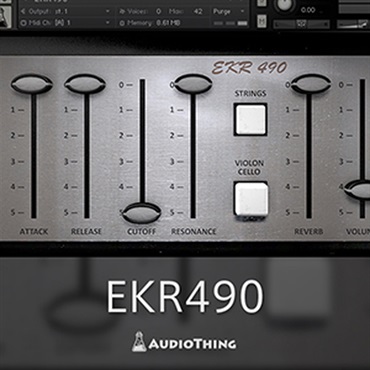Toggle the M mute button

click(262, 21)
